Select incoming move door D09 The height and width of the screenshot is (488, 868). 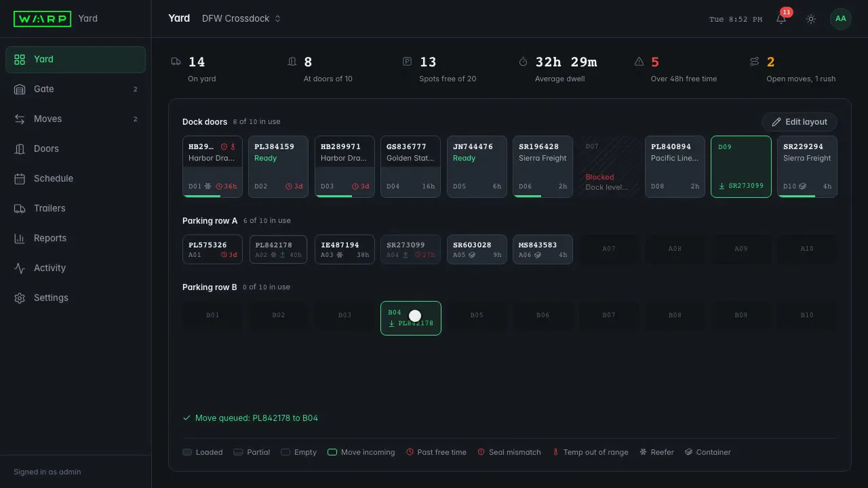pos(741,167)
